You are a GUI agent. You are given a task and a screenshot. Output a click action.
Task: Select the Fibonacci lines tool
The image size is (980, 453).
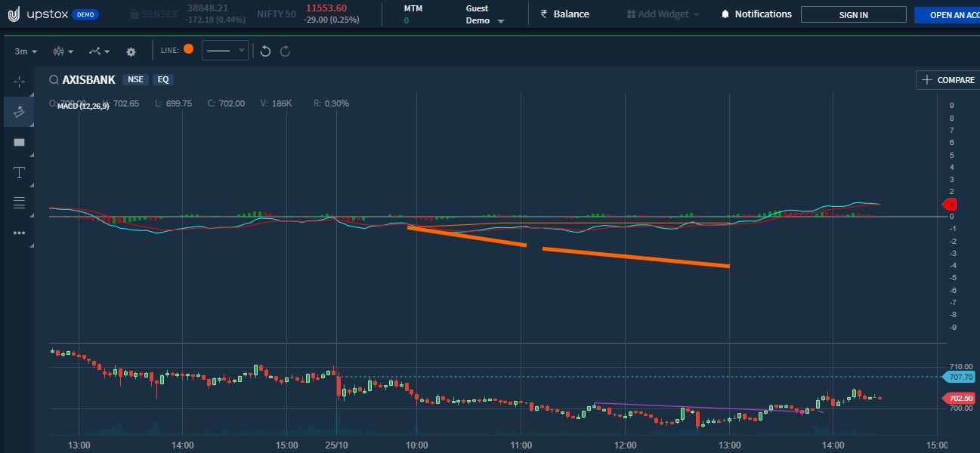tap(19, 202)
